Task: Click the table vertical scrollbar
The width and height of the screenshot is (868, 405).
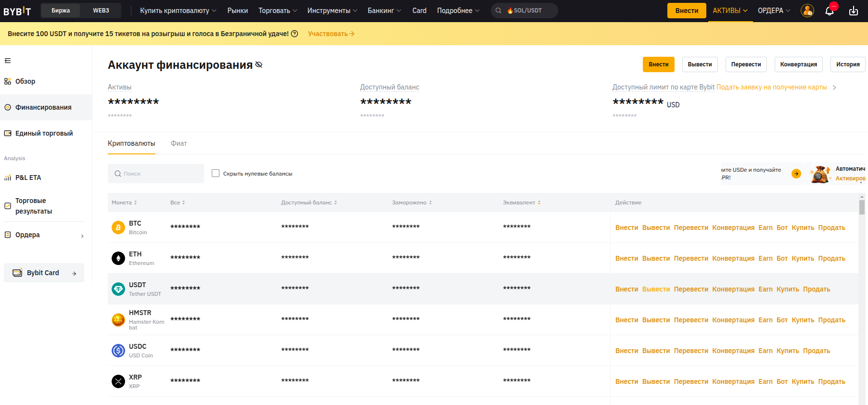Action: pyautogui.click(x=862, y=207)
